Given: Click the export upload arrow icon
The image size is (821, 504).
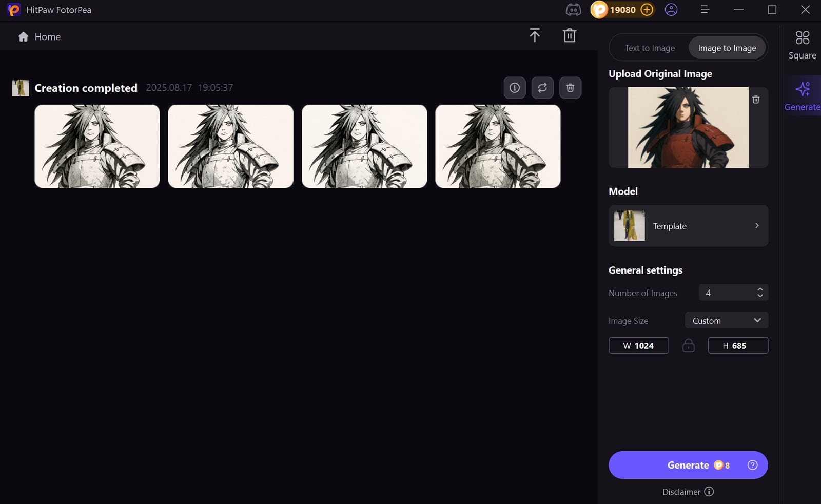Looking at the screenshot, I should coord(535,35).
